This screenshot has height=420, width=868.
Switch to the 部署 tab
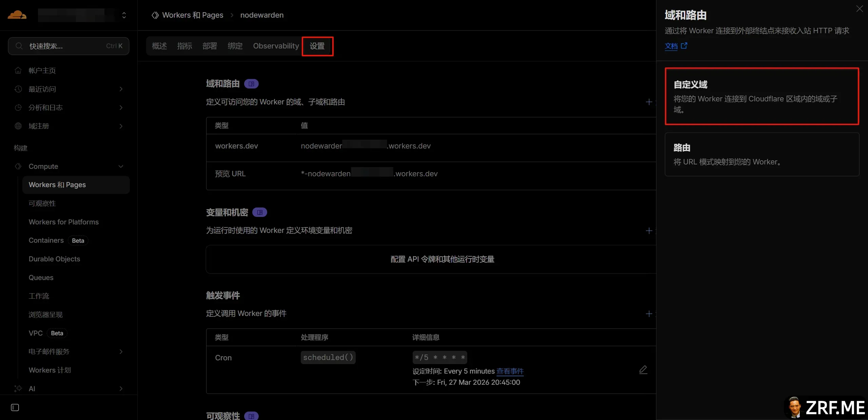point(210,46)
